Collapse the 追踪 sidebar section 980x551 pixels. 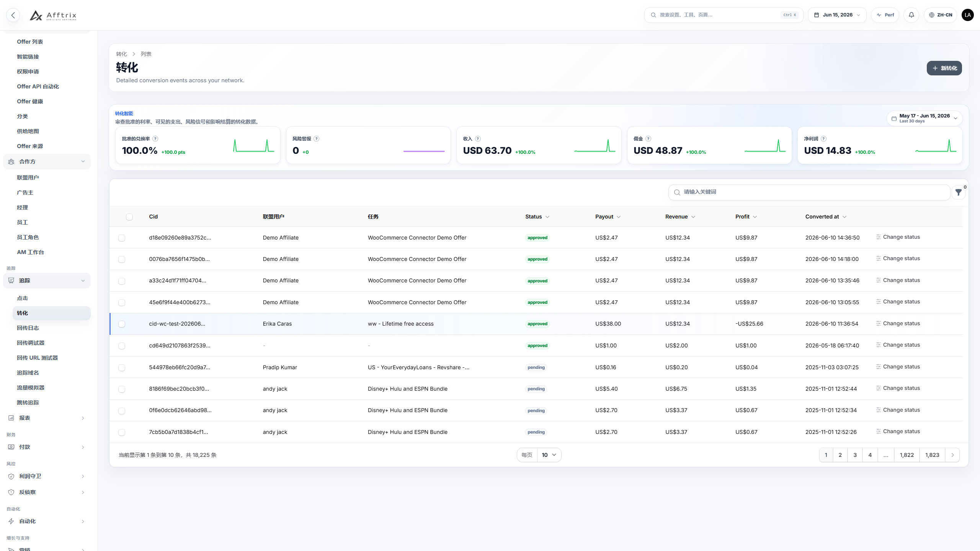click(47, 280)
